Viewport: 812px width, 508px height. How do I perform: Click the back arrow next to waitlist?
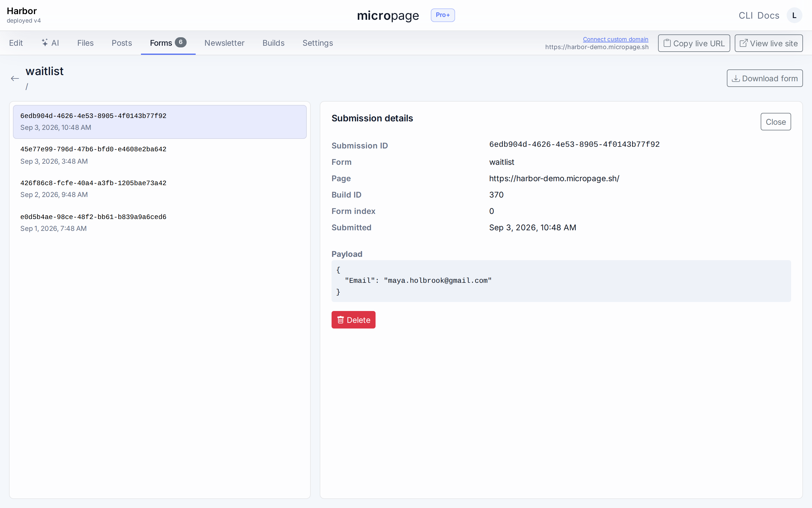(x=15, y=79)
